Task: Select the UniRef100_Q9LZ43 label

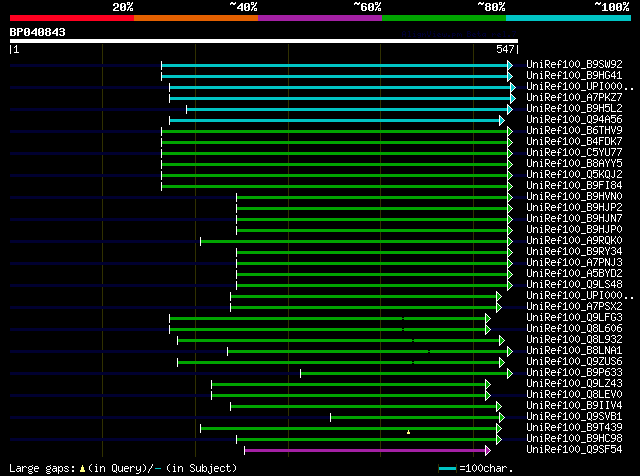Action: (x=574, y=384)
